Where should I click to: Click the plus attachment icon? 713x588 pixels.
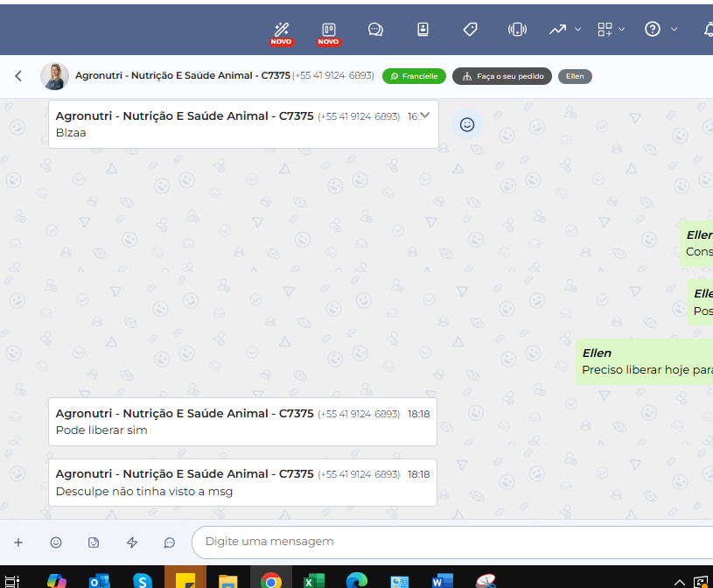pyautogui.click(x=18, y=542)
